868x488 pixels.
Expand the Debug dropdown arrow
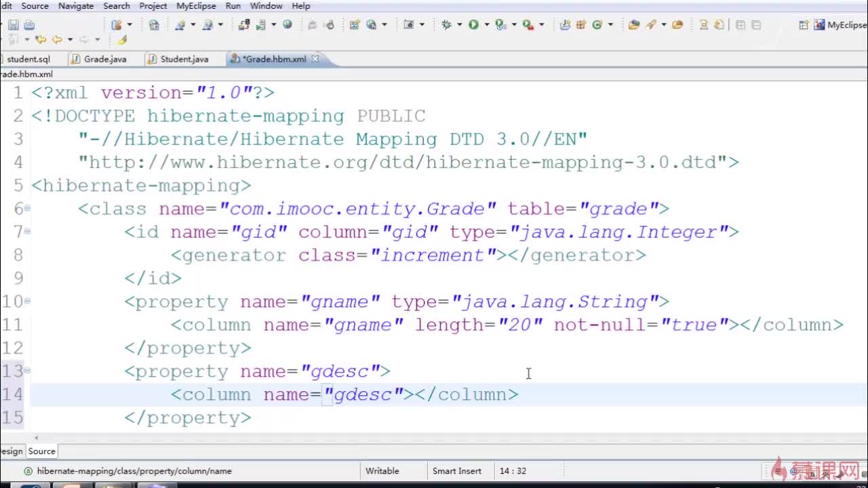pos(459,25)
